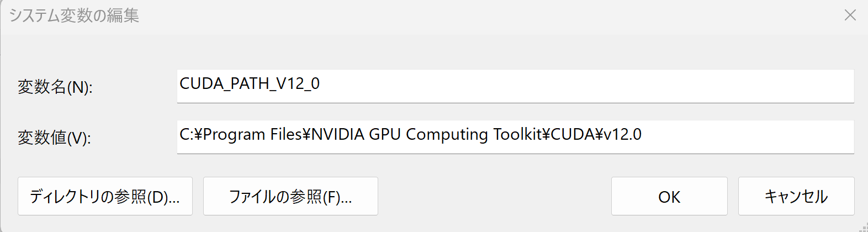Click the CUDA_PATH_V12_0 variable name text

(x=250, y=84)
